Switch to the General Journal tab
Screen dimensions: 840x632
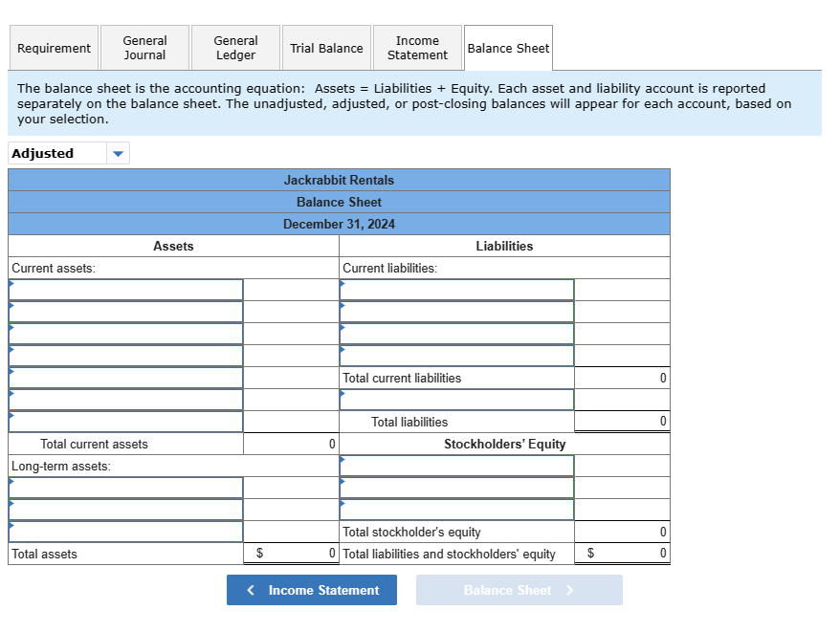click(144, 47)
